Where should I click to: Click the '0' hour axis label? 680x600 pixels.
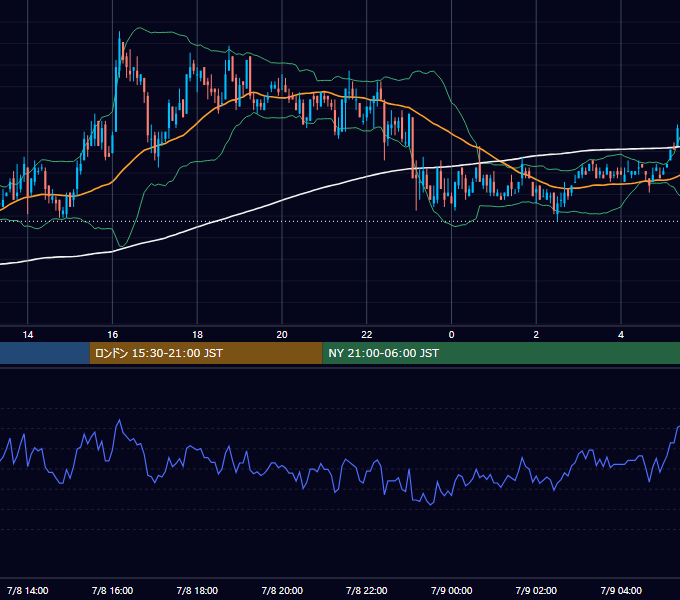[x=451, y=335]
